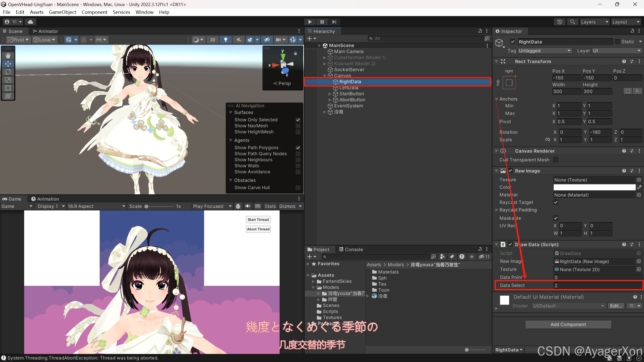The height and width of the screenshot is (362, 644).
Task: Open the Layers dropdown
Action: 594,22
